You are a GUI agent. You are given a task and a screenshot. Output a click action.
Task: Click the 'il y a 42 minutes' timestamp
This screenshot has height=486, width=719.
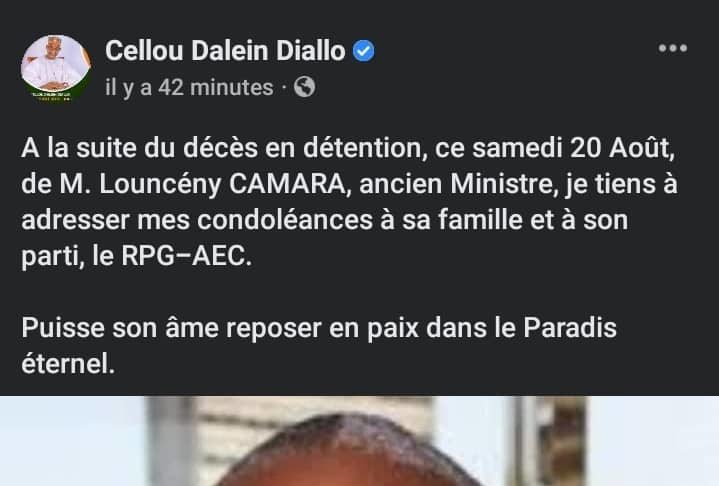pyautogui.click(x=189, y=87)
